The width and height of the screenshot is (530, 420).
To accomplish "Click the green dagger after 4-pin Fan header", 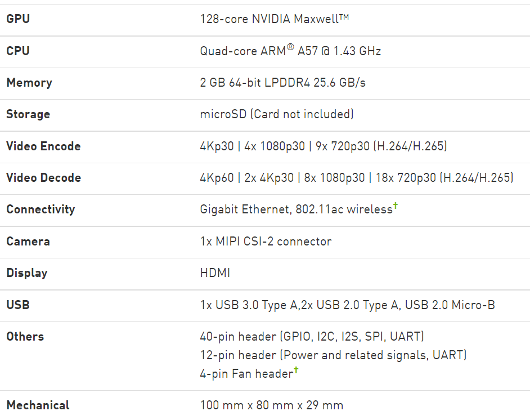I will click(x=296, y=370).
